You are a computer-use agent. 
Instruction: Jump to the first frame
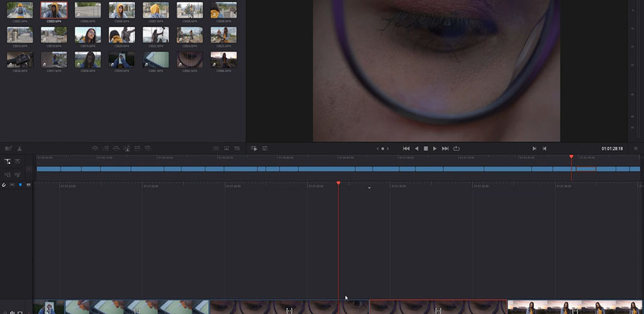[406, 148]
